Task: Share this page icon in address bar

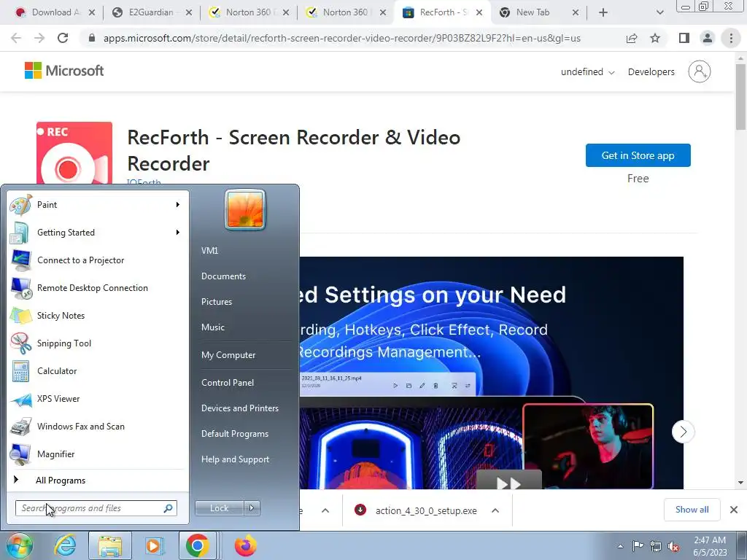Action: click(x=632, y=38)
